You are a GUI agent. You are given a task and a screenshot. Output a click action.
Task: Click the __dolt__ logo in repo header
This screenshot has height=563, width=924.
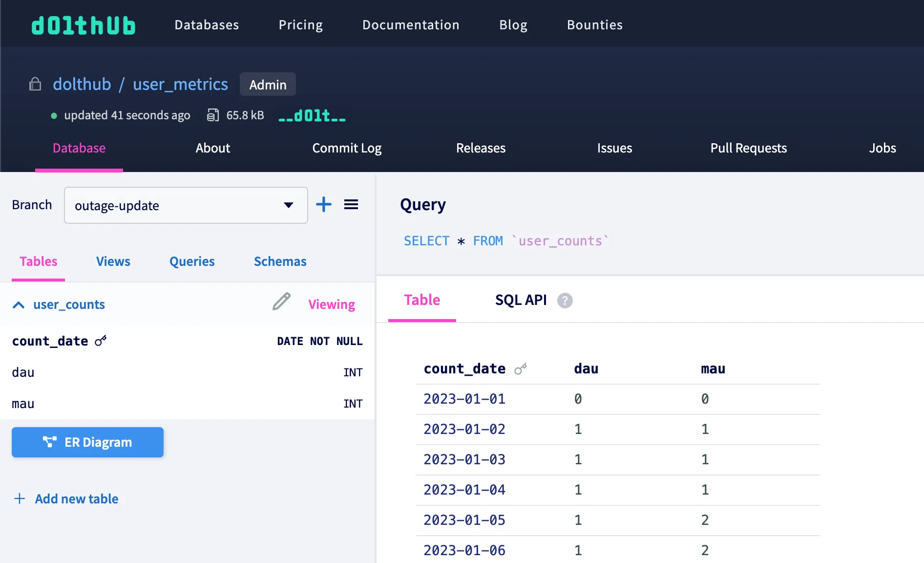(312, 116)
